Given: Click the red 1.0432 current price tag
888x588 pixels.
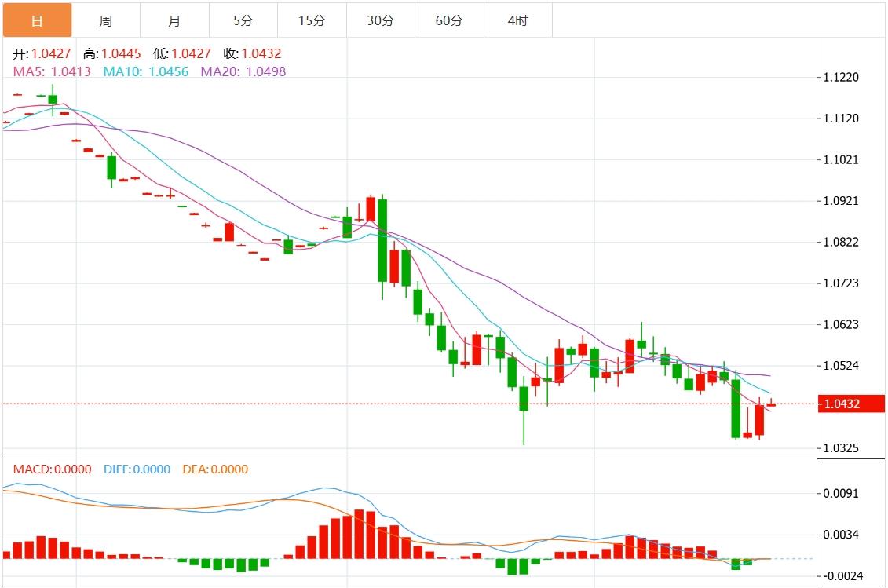Looking at the screenshot, I should [851, 404].
